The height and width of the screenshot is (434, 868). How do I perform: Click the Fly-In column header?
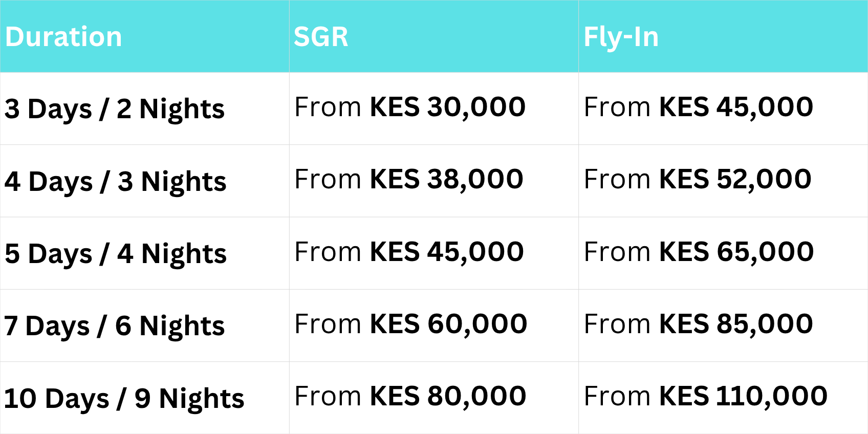tap(621, 37)
